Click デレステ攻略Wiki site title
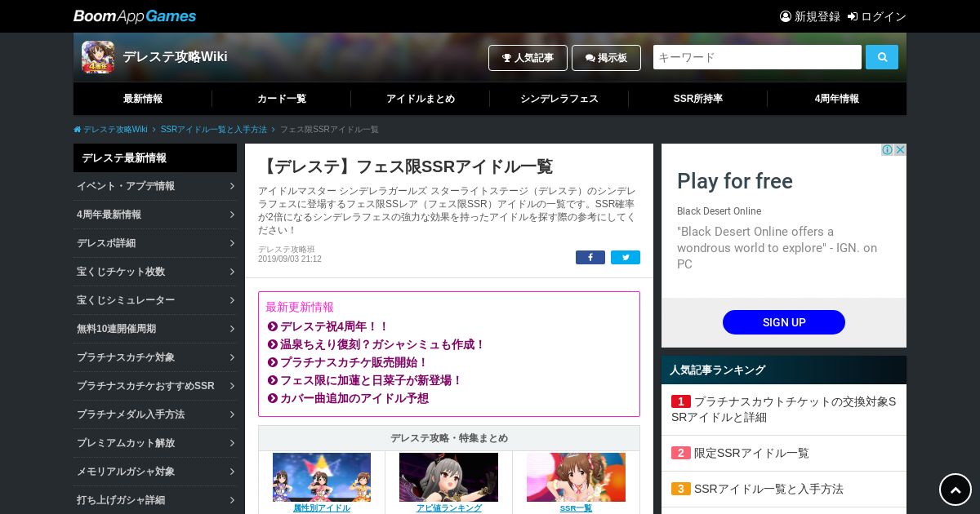980x514 pixels. (175, 57)
